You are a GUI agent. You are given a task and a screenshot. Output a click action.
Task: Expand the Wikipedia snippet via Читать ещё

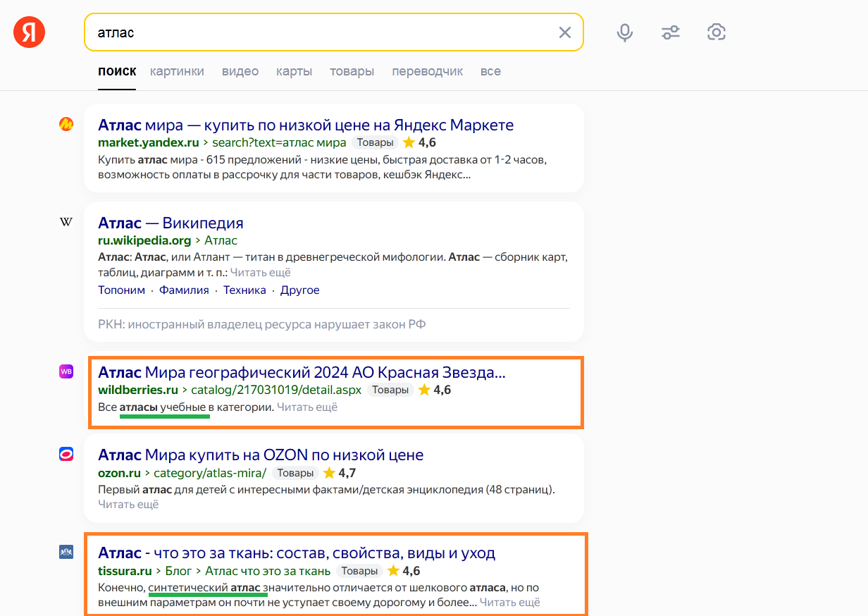[261, 272]
